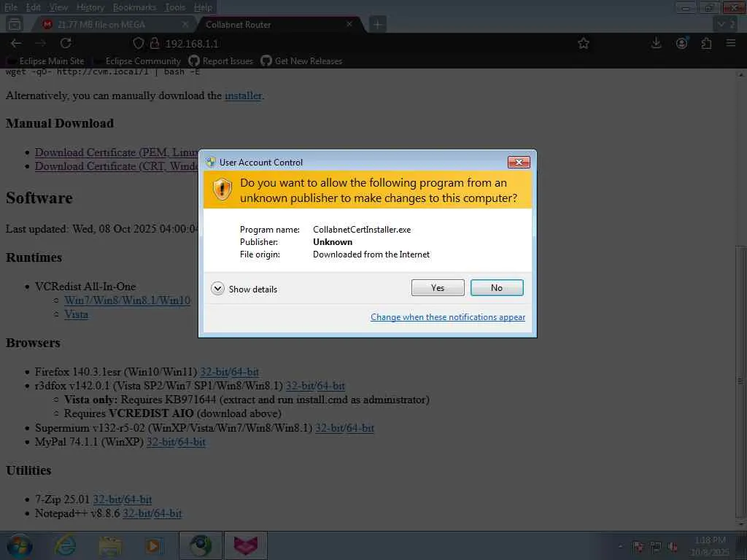Viewport: 747px width, 560px height.
Task: Reload the current page
Action: tap(66, 43)
